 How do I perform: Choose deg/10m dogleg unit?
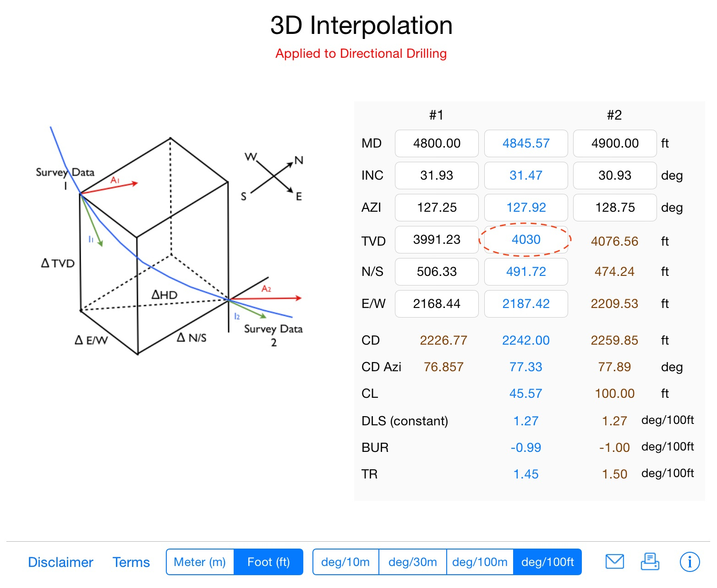point(345,562)
